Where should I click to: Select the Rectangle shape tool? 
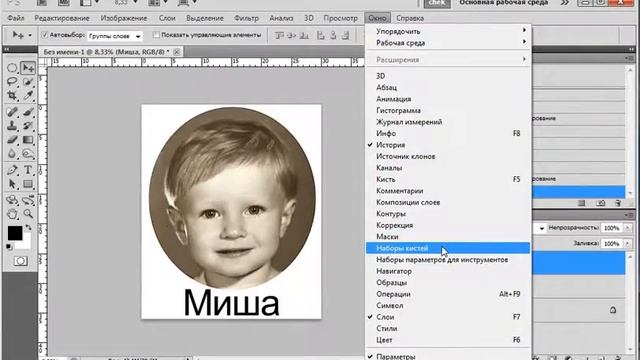(x=28, y=184)
